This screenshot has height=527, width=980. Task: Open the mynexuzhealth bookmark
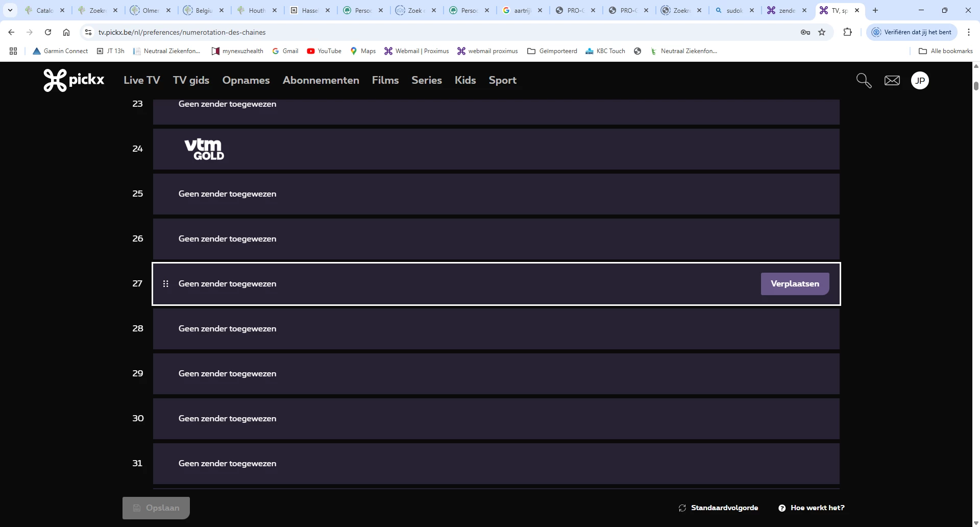pyautogui.click(x=237, y=51)
